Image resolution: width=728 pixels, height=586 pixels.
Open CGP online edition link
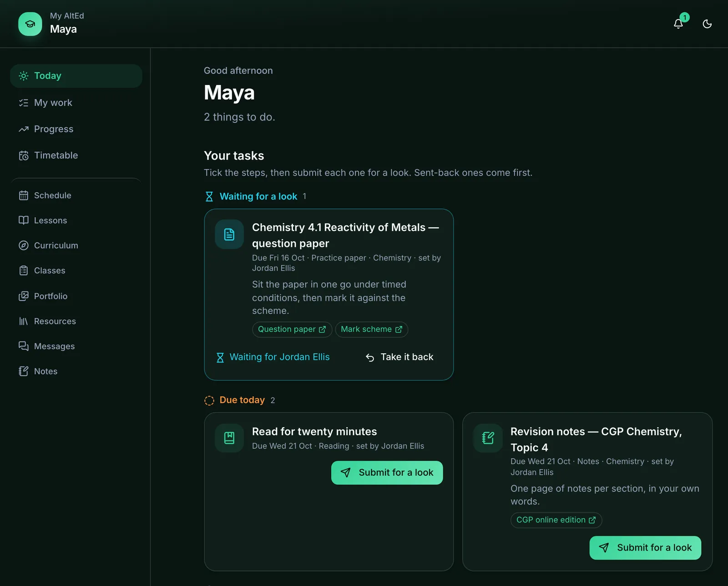(556, 520)
